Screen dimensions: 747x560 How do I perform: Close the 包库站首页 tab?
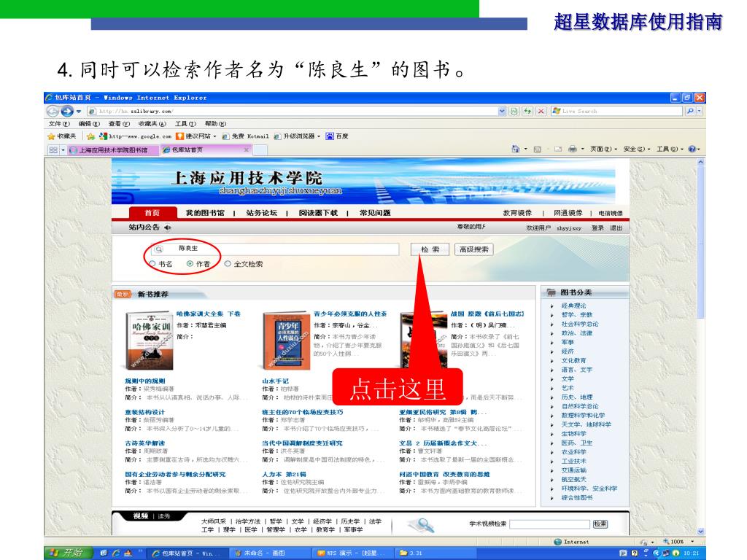point(246,150)
